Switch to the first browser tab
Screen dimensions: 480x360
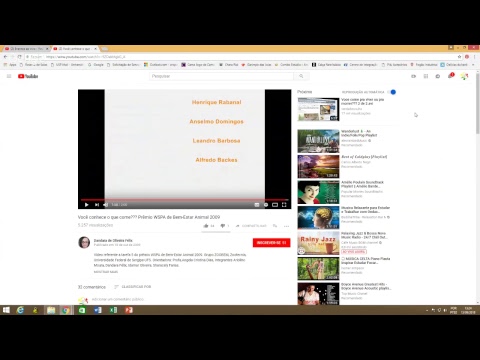[27, 49]
